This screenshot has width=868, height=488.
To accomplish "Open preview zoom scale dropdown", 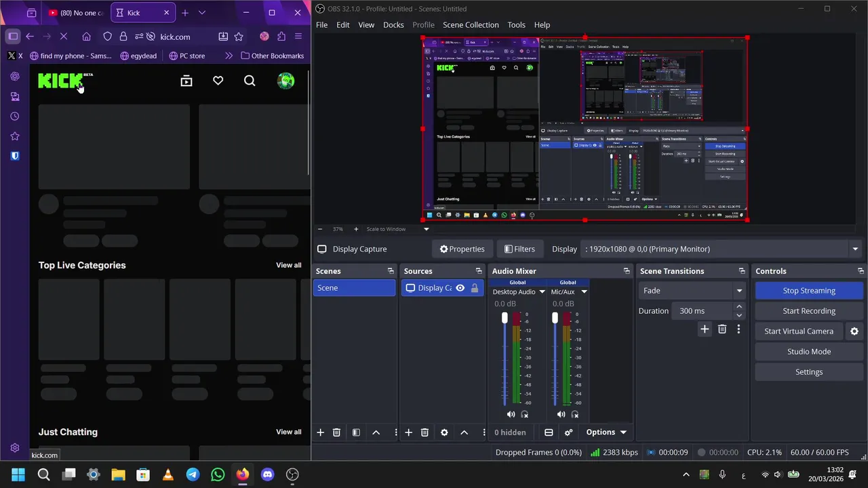I will coord(426,229).
